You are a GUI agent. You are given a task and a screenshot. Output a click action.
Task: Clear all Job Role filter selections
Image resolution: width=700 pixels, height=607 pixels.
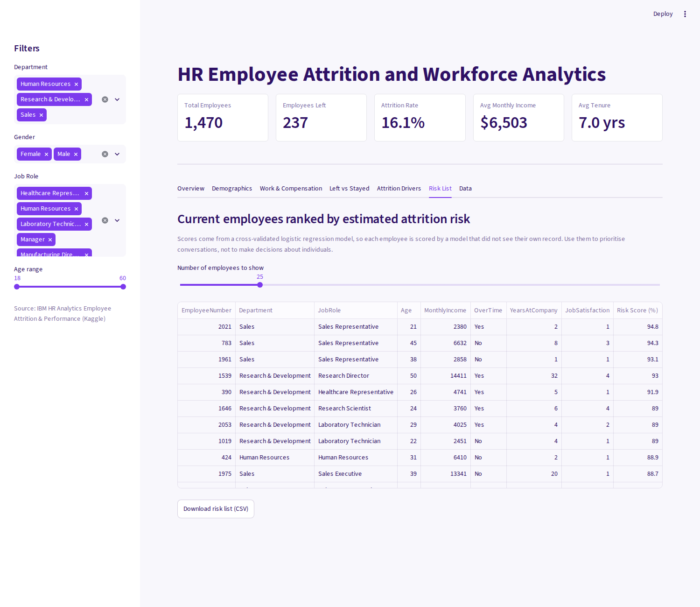click(x=105, y=220)
